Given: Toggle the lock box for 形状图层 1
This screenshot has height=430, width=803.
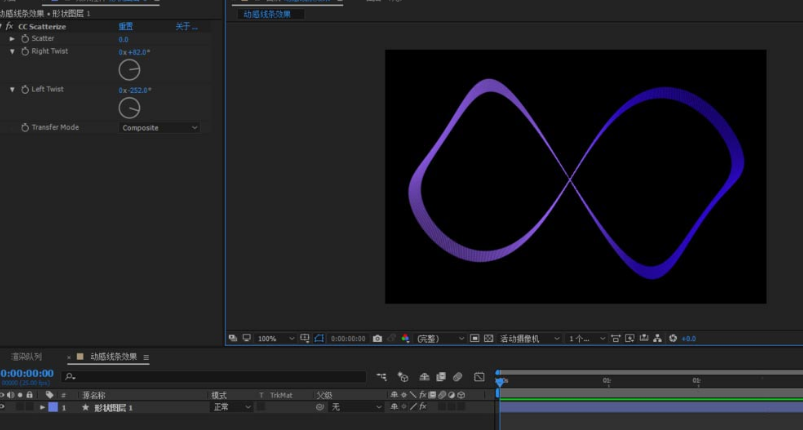Looking at the screenshot, I should 30,407.
